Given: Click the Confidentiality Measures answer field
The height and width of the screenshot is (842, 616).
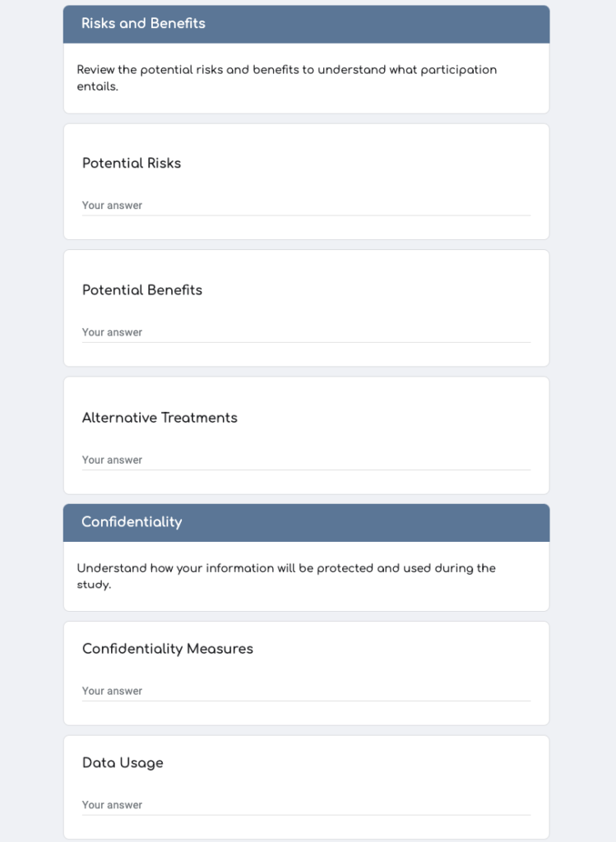Looking at the screenshot, I should click(x=306, y=691).
